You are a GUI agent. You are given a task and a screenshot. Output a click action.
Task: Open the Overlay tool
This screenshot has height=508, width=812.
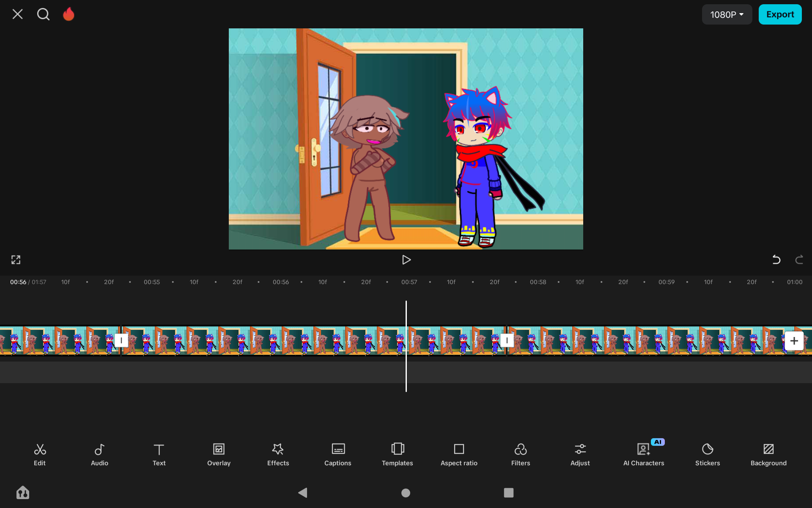tap(219, 454)
